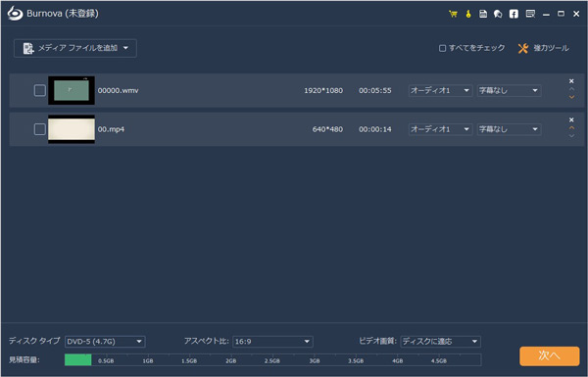The image size is (588, 377).
Task: Open the ディスクタイプ DVD-5 dropdown
Action: (105, 342)
